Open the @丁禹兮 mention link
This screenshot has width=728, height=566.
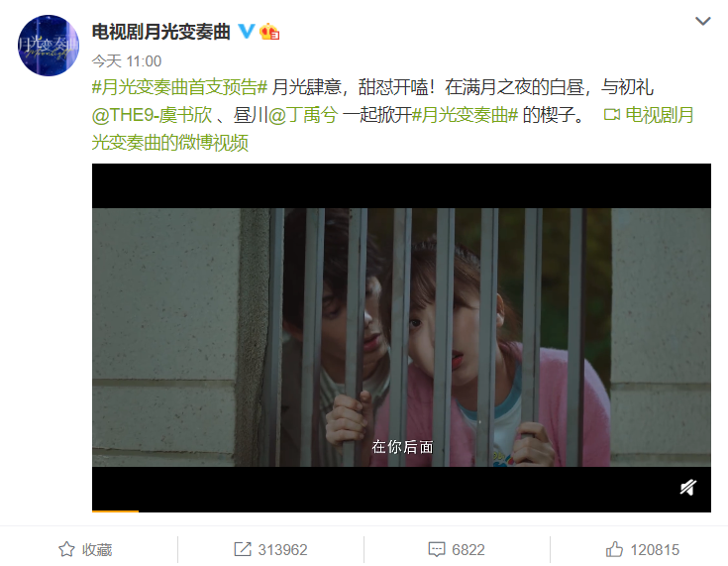pos(303,115)
